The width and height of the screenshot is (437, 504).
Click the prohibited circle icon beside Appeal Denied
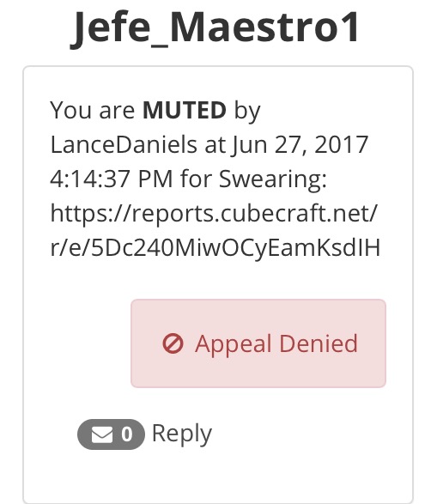click(173, 343)
